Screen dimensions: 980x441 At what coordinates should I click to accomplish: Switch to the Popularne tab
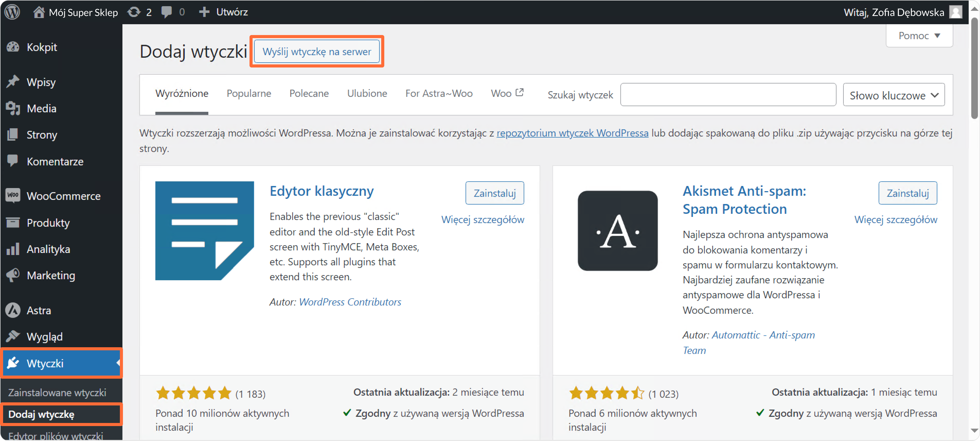pyautogui.click(x=248, y=93)
